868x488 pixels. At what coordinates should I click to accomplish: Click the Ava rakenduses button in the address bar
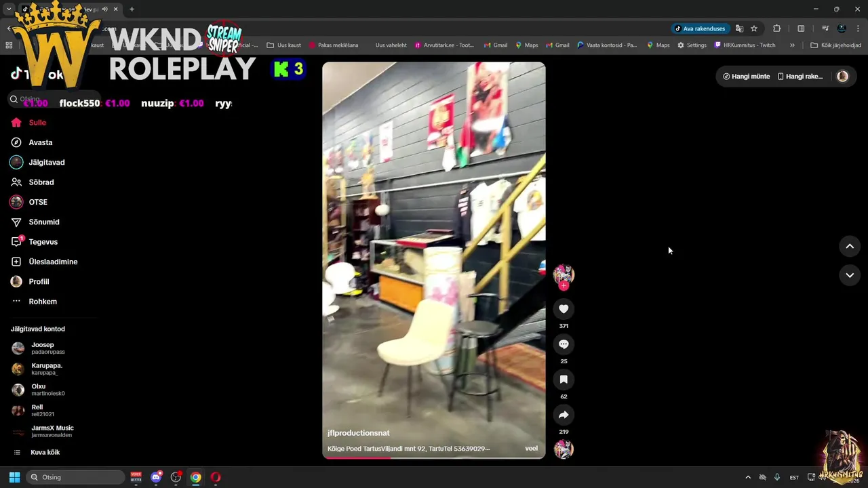[x=700, y=28]
